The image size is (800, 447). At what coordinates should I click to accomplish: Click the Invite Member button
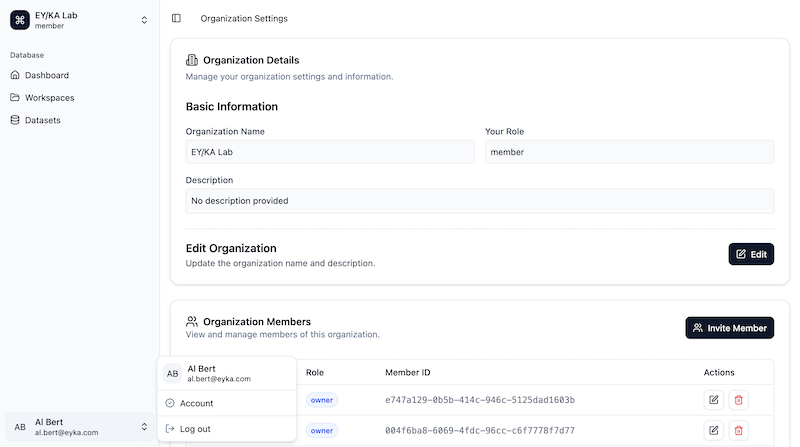pos(729,328)
